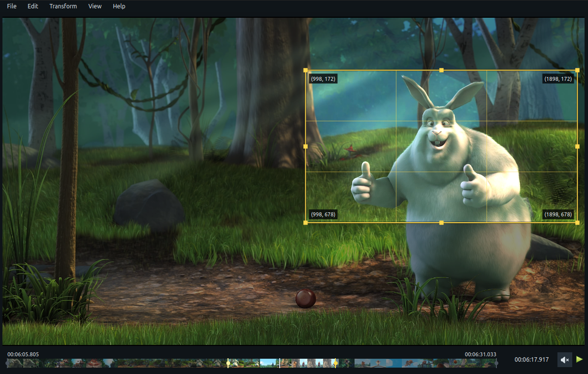Click the gray timeline end endpoint

(496, 363)
